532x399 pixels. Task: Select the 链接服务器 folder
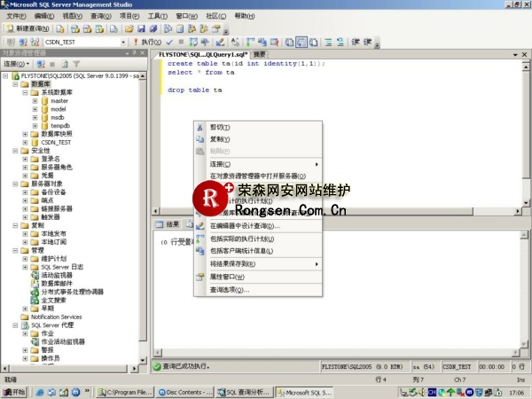pyautogui.click(x=57, y=208)
